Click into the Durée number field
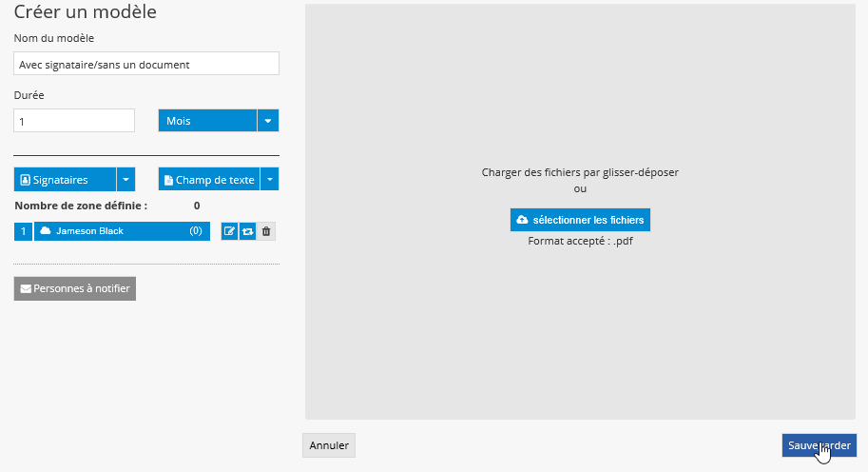This screenshot has width=868, height=472. [x=74, y=121]
